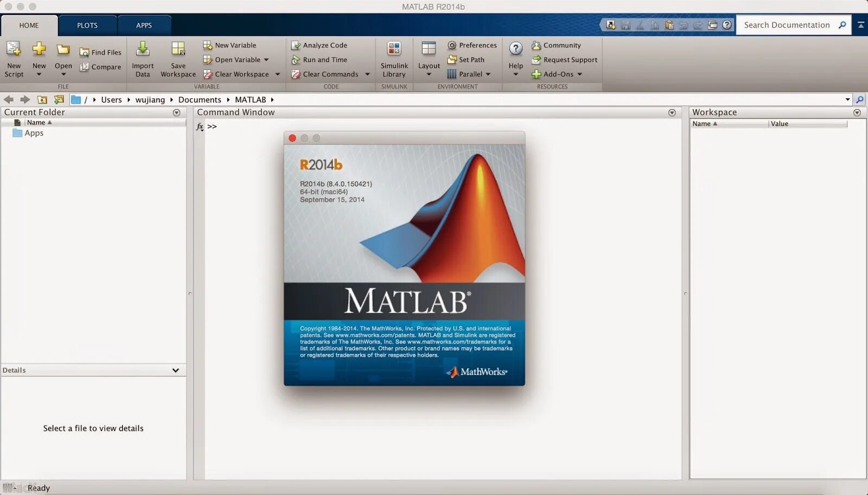
Task: Go back with the left arrow in address bar
Action: pos(9,99)
